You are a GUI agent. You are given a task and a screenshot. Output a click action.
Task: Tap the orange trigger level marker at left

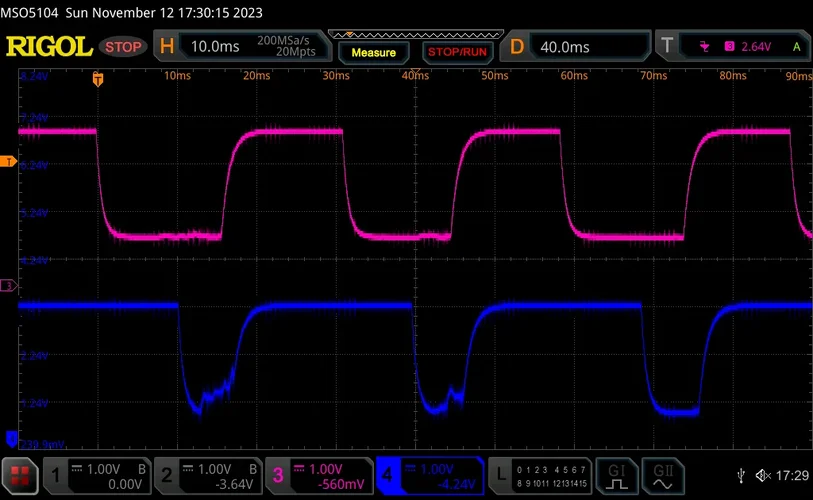pos(8,161)
